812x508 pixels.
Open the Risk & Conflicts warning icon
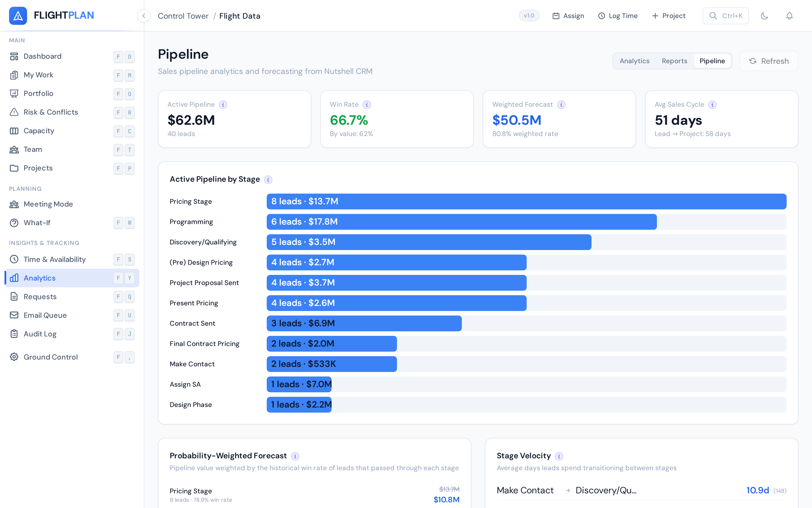pyautogui.click(x=14, y=112)
